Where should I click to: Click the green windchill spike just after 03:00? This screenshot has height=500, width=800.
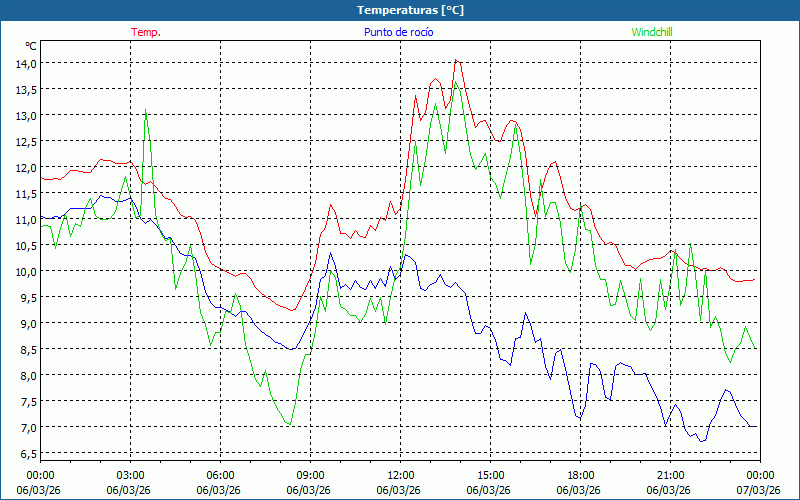(146, 112)
